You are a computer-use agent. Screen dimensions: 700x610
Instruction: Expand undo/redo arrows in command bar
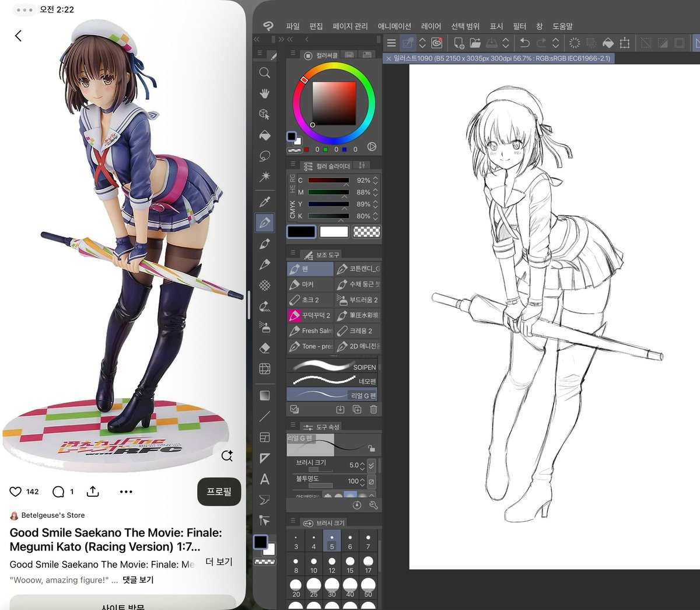click(556, 43)
